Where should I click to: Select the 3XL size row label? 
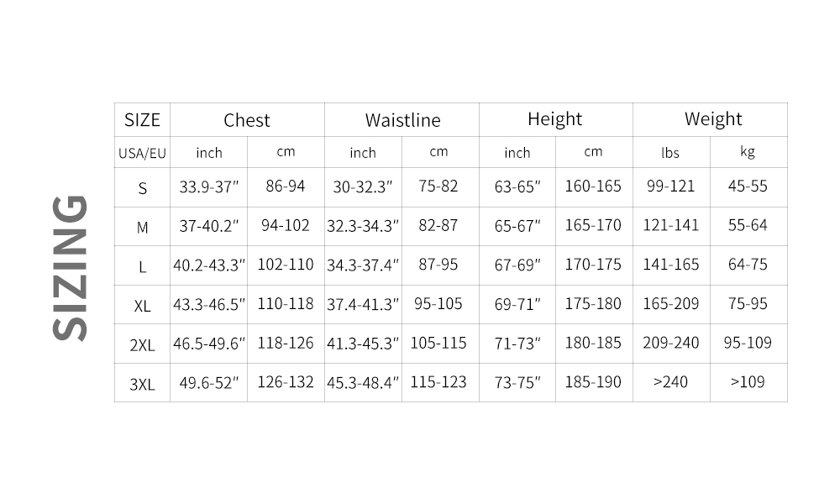click(x=142, y=384)
